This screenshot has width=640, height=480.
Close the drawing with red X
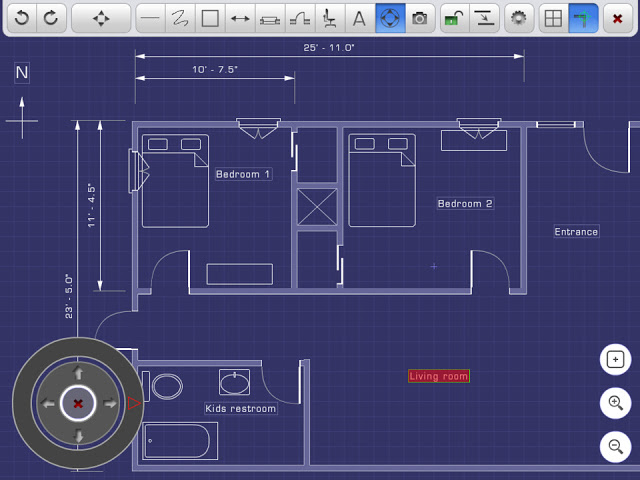(x=618, y=18)
